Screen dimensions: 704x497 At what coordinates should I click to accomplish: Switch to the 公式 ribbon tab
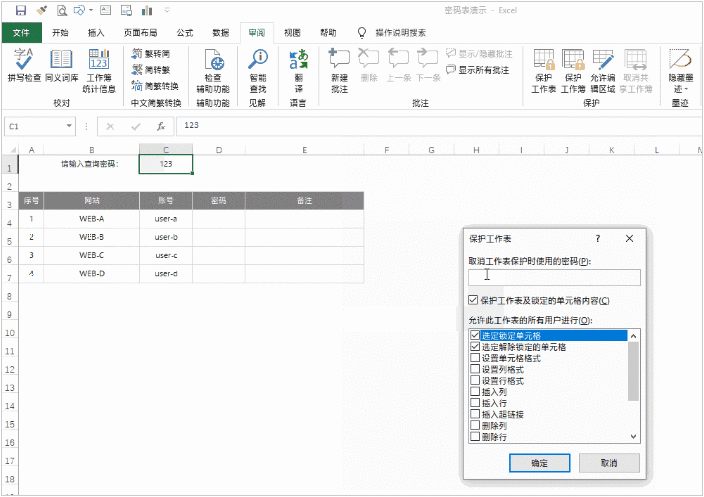tap(185, 32)
